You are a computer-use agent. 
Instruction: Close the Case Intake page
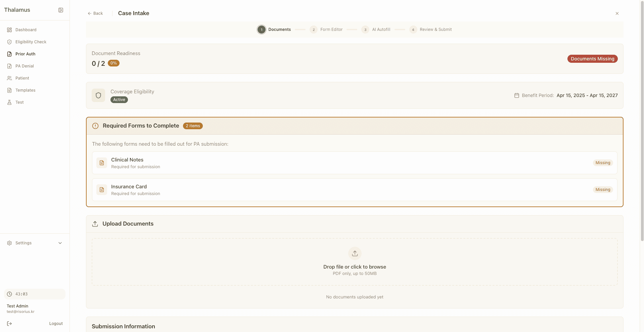617,13
